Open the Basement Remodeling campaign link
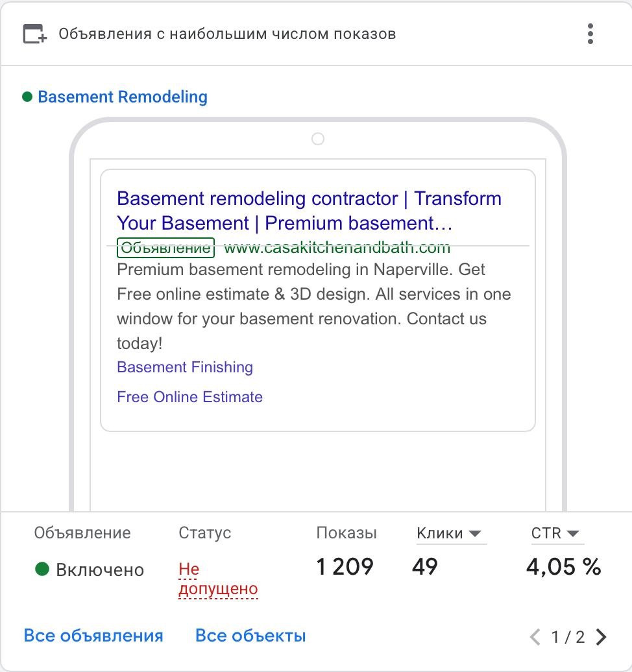This screenshot has width=632, height=672. pos(123,97)
